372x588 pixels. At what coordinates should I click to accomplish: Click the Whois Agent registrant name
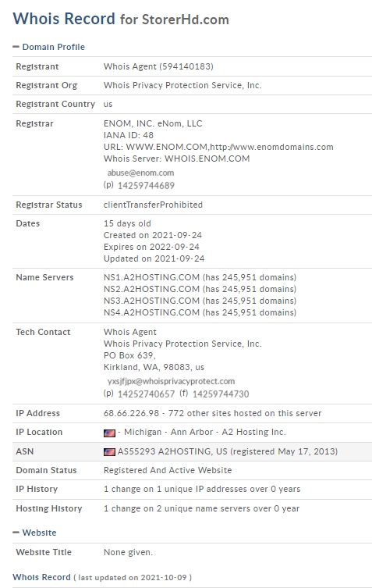pos(158,66)
